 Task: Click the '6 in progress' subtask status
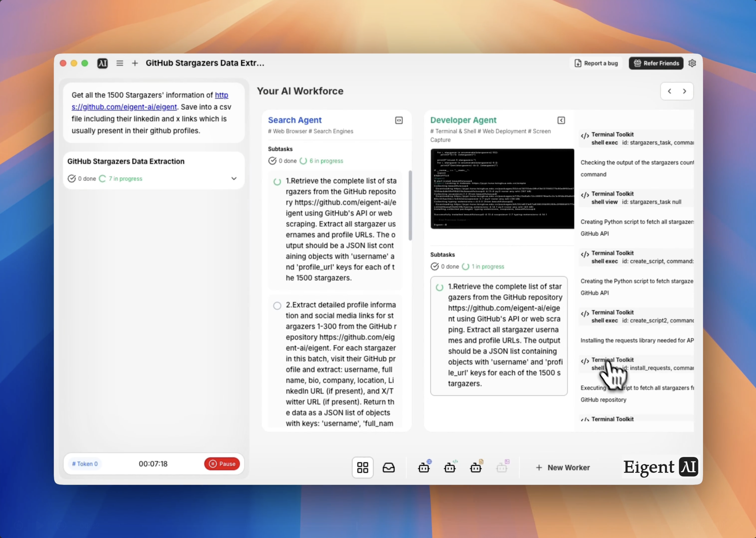tap(322, 161)
